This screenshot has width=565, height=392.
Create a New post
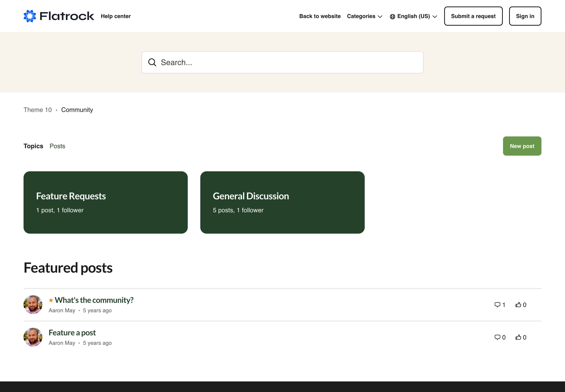click(522, 146)
